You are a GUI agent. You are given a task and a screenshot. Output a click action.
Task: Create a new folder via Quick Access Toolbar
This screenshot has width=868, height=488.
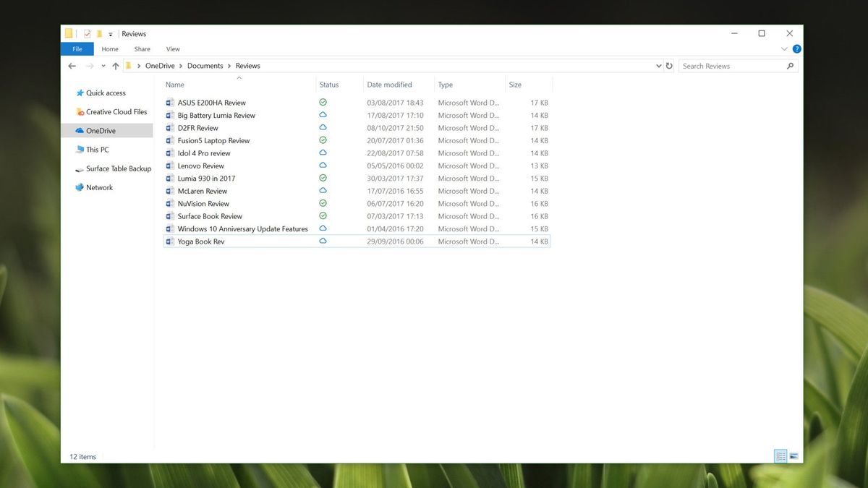100,33
